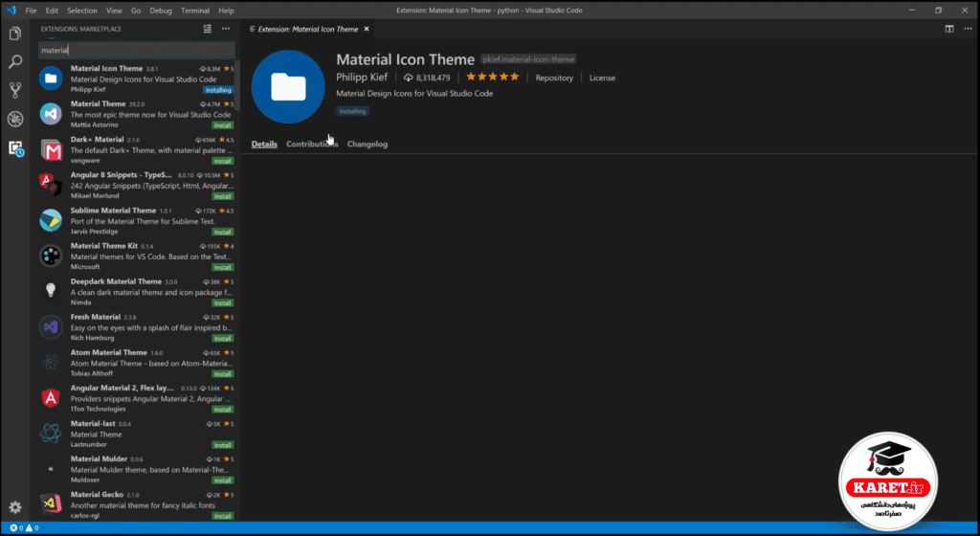This screenshot has height=536, width=980.
Task: Open the Explorer view in activity bar
Action: [x=15, y=33]
